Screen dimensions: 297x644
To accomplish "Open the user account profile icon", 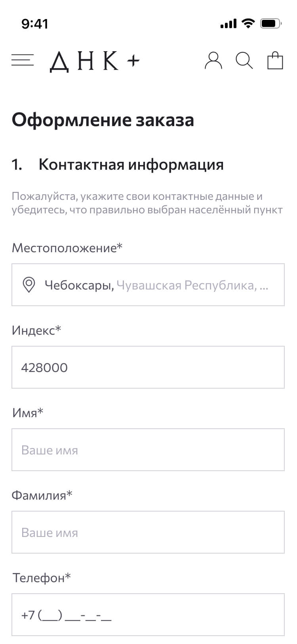I will click(213, 61).
